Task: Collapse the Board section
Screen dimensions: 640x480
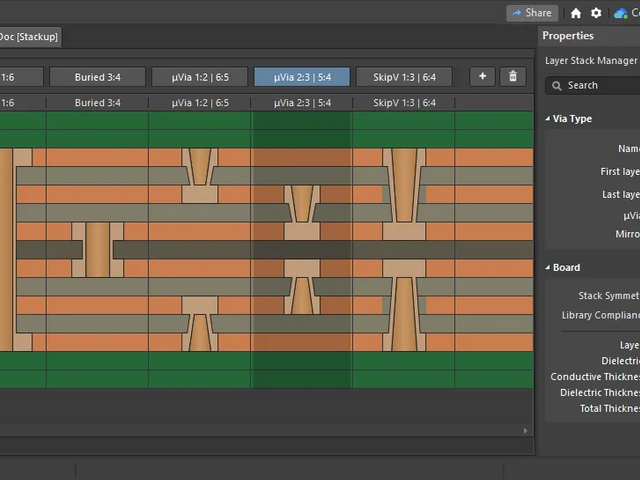Action: pos(548,268)
